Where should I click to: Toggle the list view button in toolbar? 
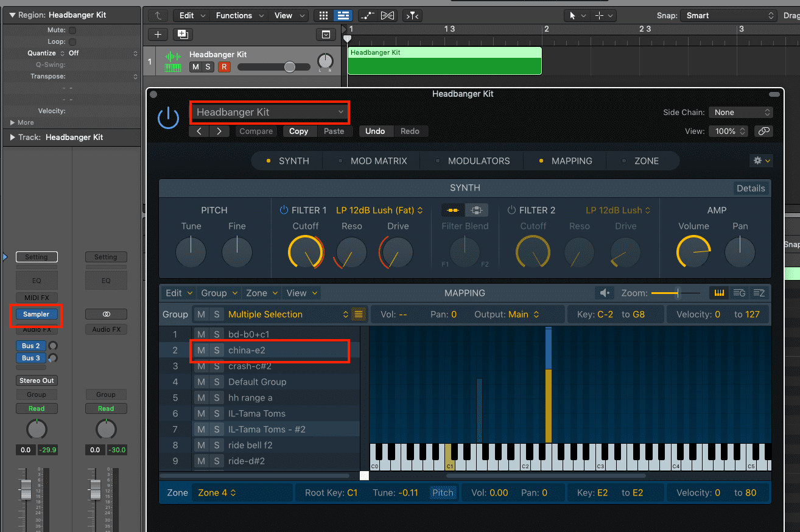tap(343, 15)
